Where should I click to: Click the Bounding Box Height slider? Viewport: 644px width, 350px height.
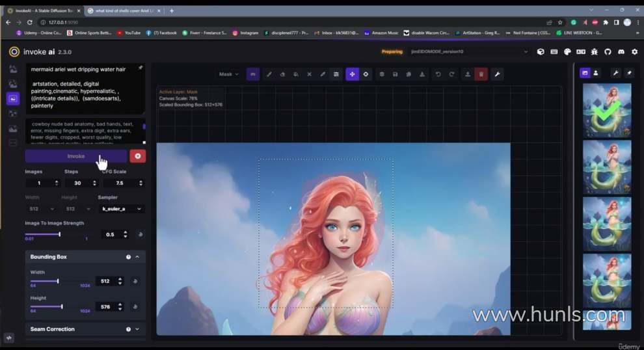(60, 306)
